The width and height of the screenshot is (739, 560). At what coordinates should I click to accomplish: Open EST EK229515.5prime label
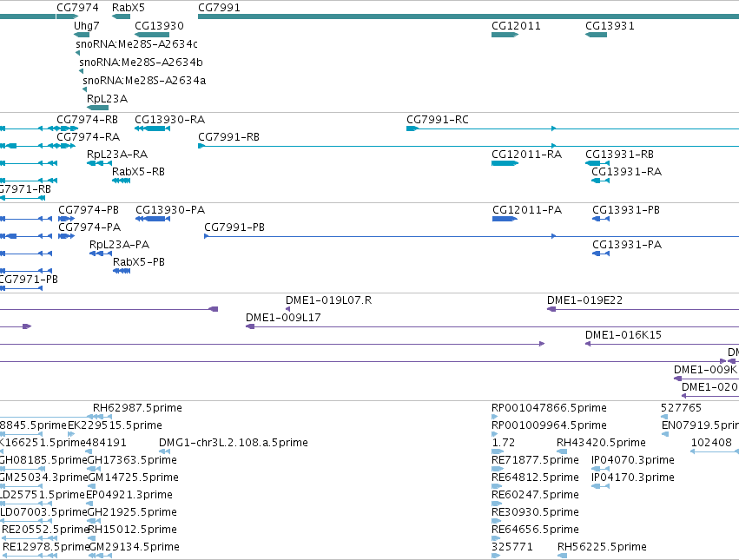point(115,425)
